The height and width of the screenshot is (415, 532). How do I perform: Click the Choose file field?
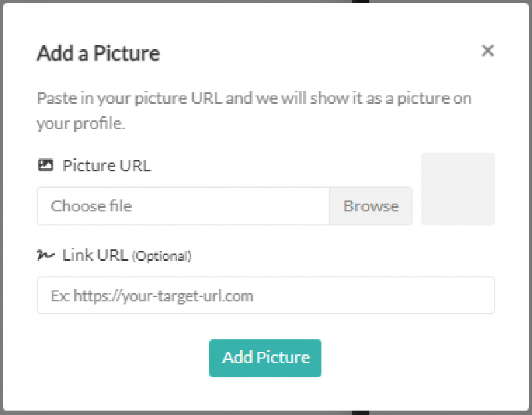tap(183, 206)
